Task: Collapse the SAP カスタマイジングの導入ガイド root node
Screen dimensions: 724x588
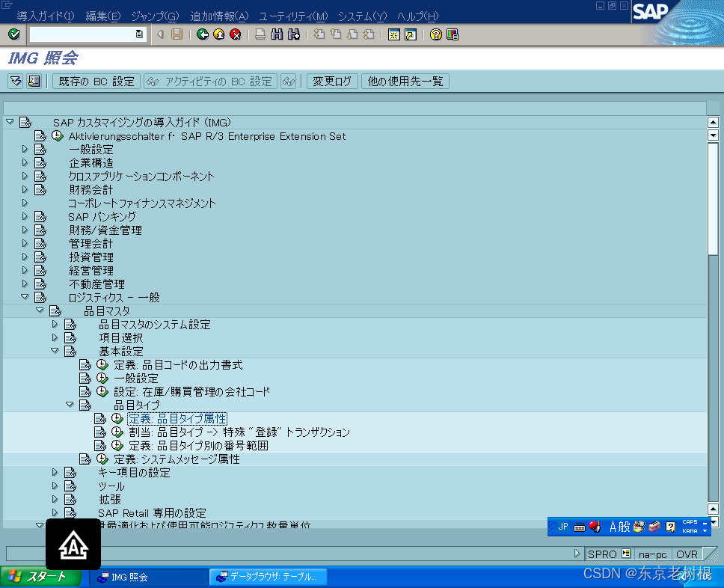Action: (10, 122)
